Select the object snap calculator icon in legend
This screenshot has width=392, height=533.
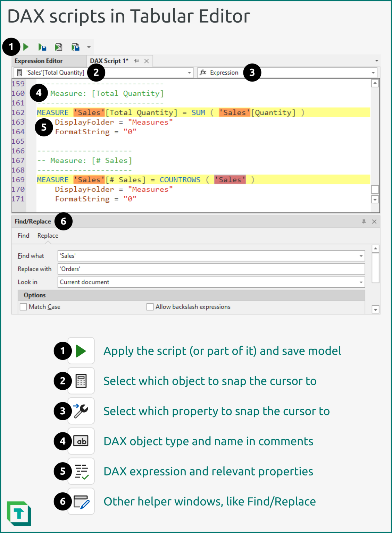click(81, 381)
